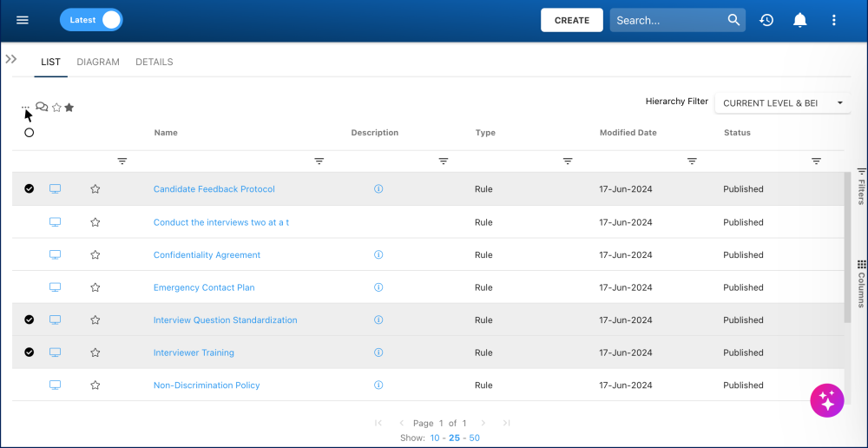Click the CREATE button
Image resolution: width=868 pixels, height=448 pixels.
(x=572, y=21)
